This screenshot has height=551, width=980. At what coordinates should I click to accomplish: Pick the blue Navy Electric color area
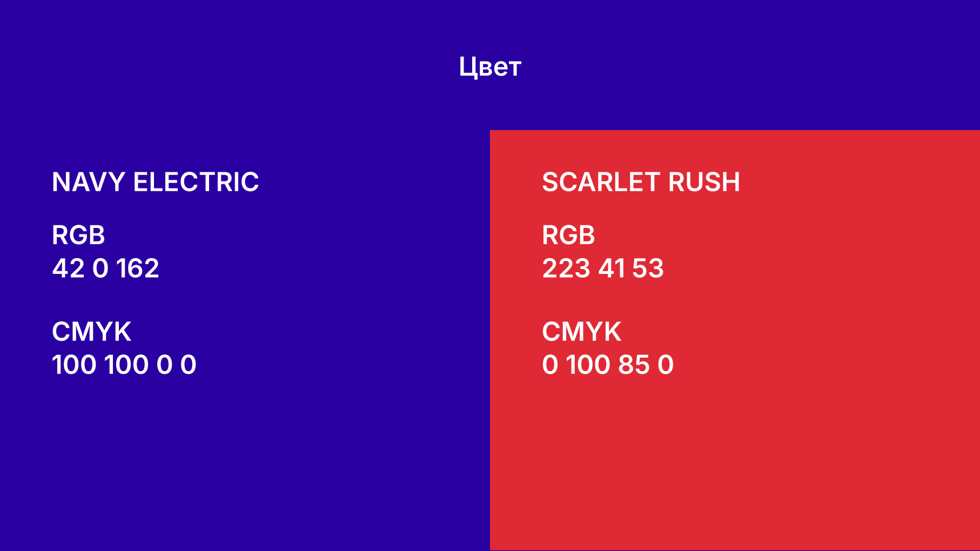click(245, 340)
